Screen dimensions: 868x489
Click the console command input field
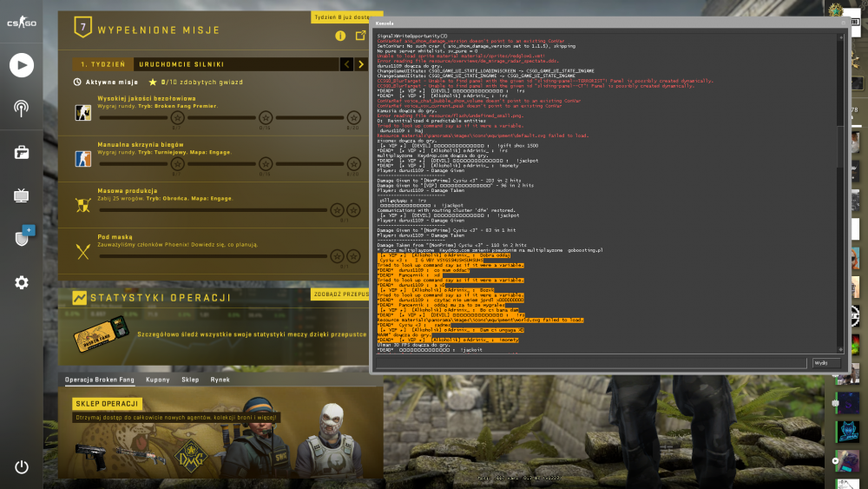[x=591, y=363]
